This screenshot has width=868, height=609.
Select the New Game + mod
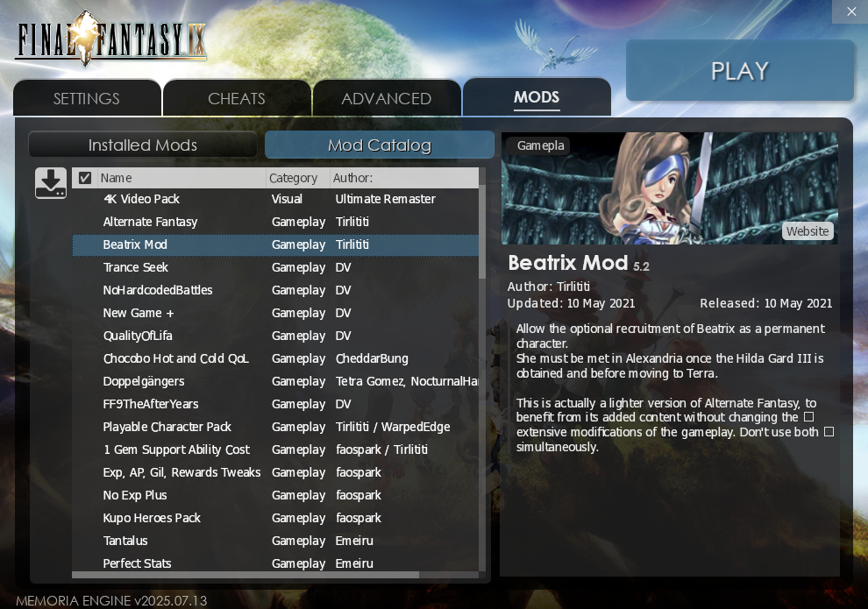(275, 313)
